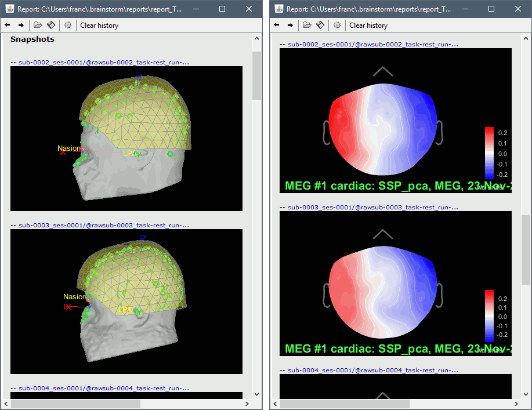Click the open folder icon in the cardiac SSP window
This screenshot has height=410, width=532.
tap(307, 26)
